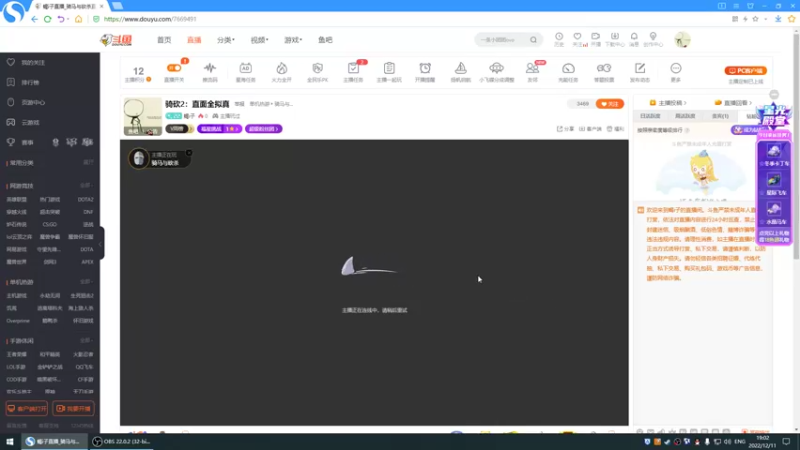Open the waveform 推流码 stream code icon
Viewport: 800px width, 450px height.
(x=210, y=68)
